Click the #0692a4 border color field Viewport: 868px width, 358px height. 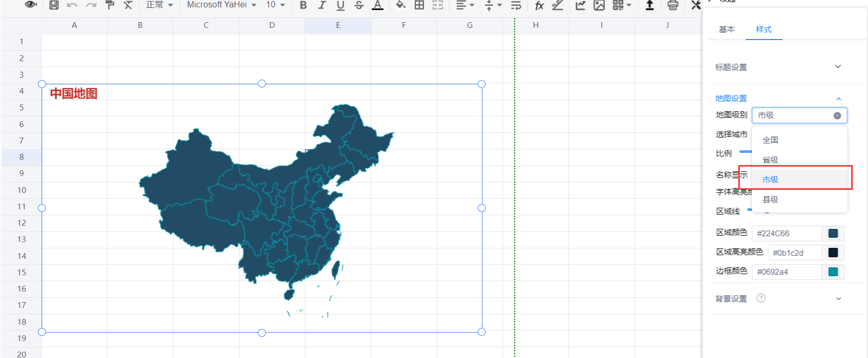pos(787,272)
